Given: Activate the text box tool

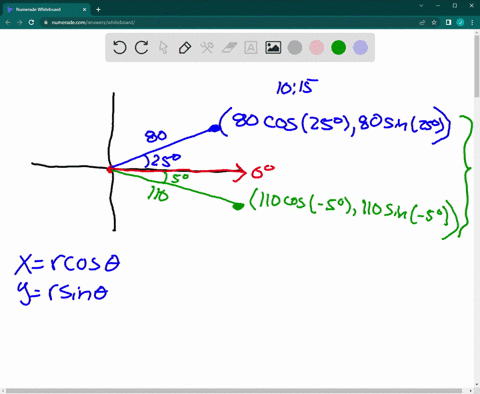Looking at the screenshot, I should coord(251,48).
